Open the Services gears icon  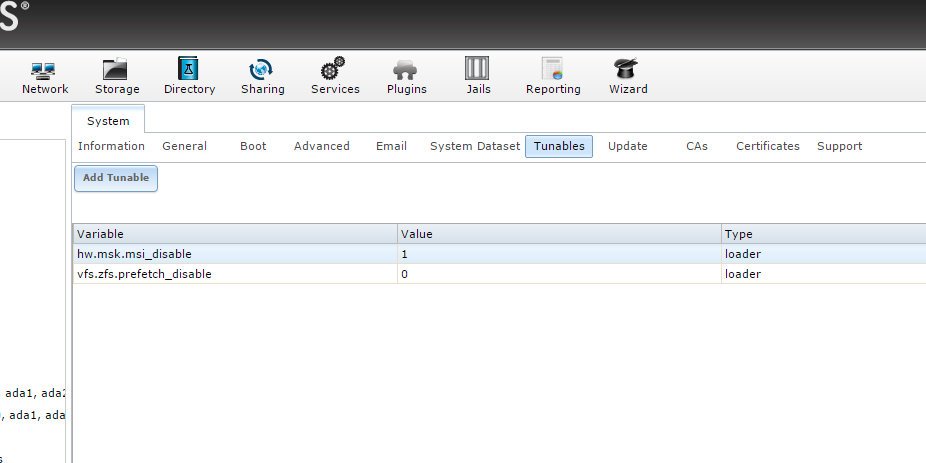click(x=333, y=68)
